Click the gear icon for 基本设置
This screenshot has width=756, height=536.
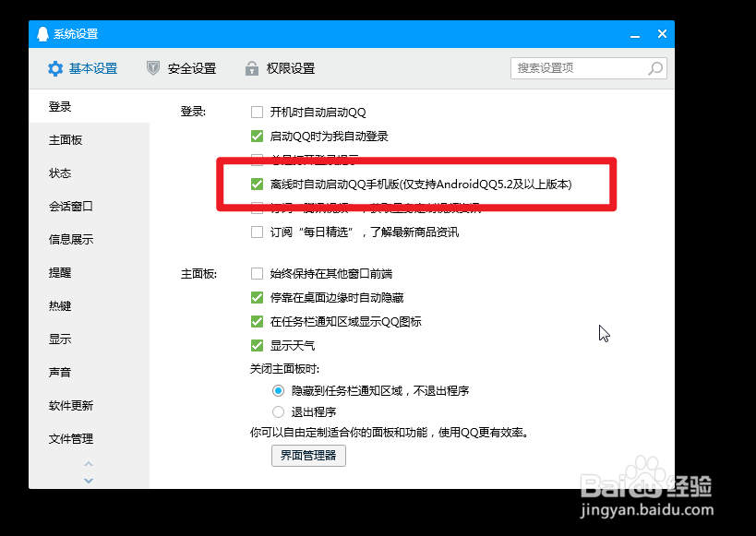click(55, 68)
